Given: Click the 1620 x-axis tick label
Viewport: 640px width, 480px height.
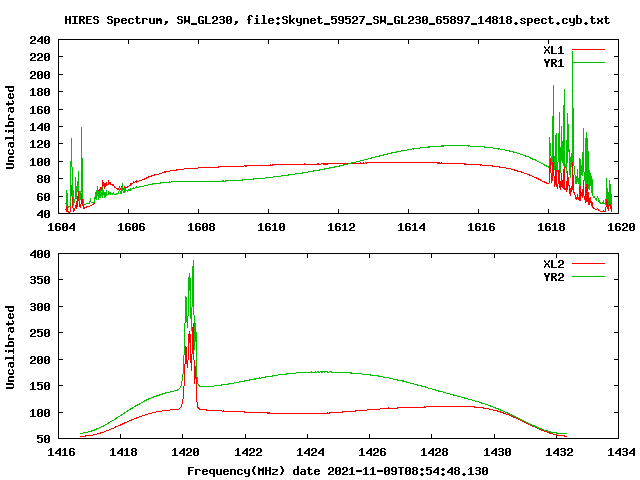Looking at the screenshot, I should coord(621,227).
